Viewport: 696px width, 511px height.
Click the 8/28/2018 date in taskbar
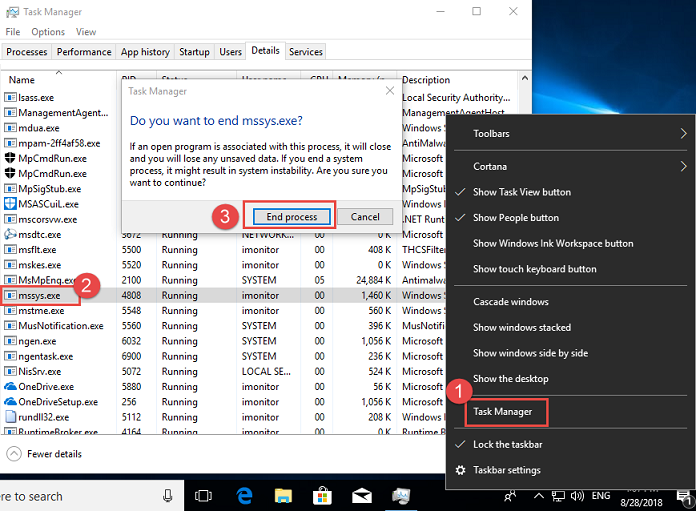pyautogui.click(x=641, y=503)
